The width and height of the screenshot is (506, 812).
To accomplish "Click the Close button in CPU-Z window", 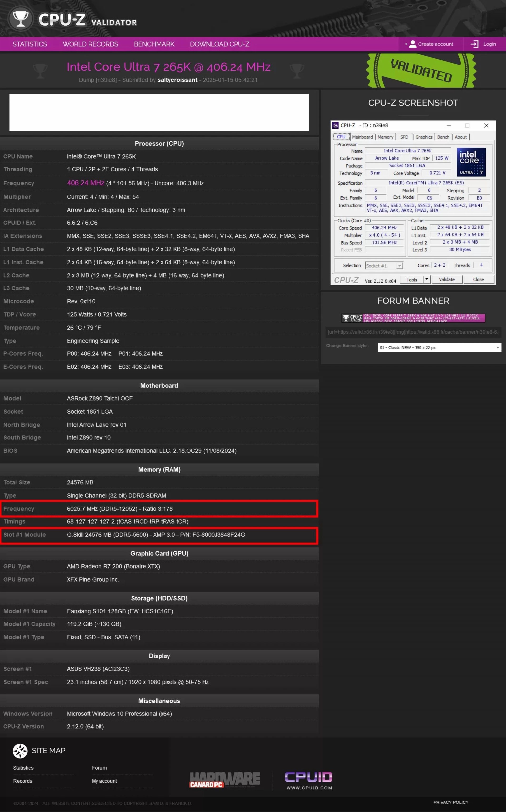I will tap(478, 280).
